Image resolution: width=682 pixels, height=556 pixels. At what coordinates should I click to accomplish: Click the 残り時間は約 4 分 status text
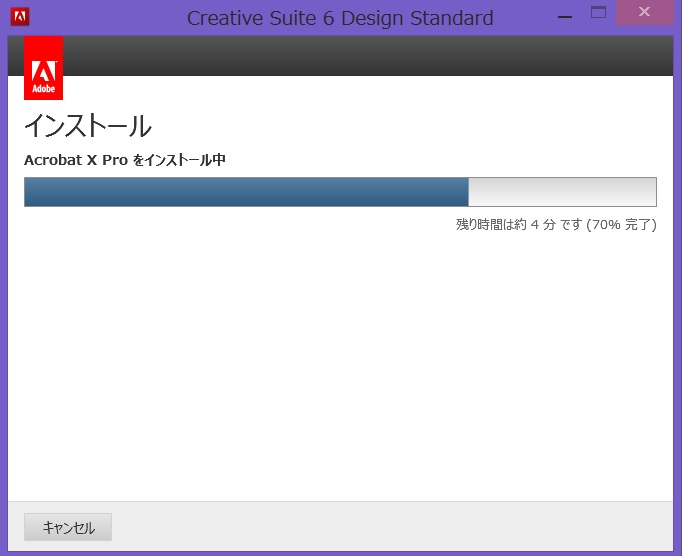(556, 224)
